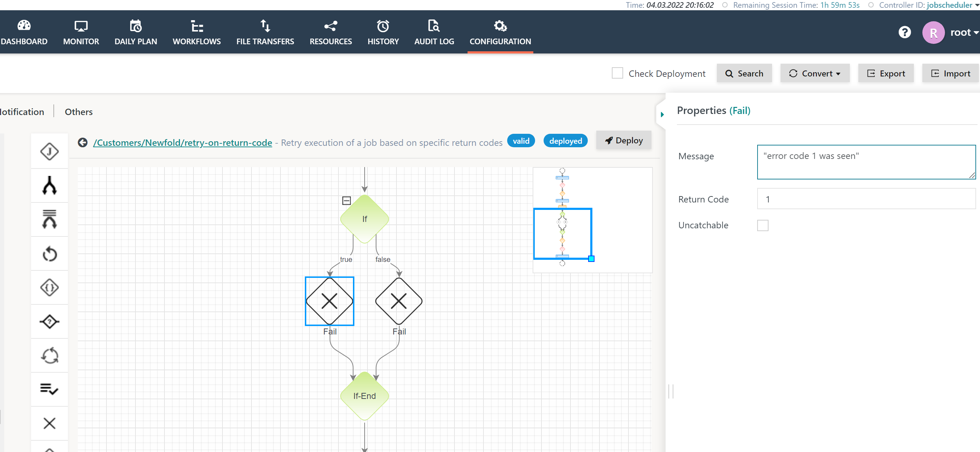Toggle the Uncatchable checkbox

tap(762, 225)
